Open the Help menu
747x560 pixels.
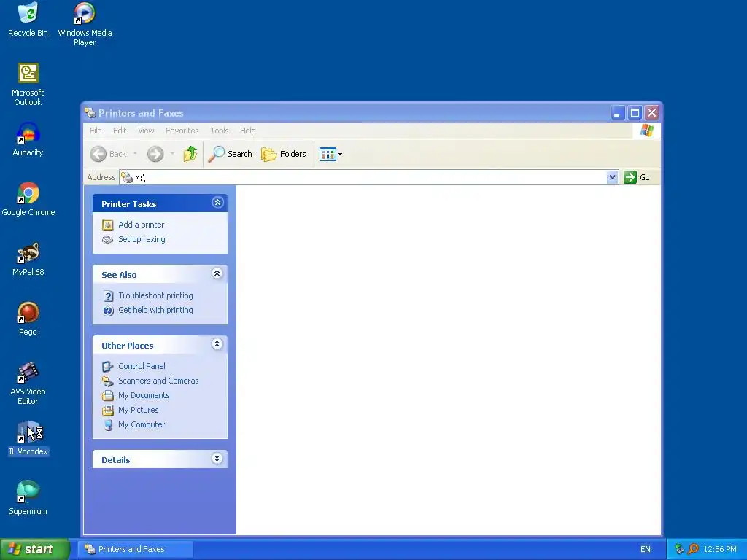(248, 131)
